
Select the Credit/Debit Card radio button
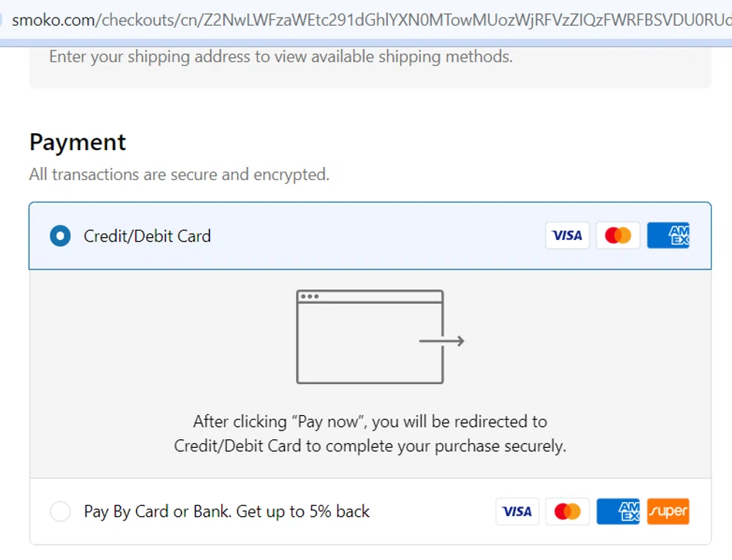tap(60, 236)
